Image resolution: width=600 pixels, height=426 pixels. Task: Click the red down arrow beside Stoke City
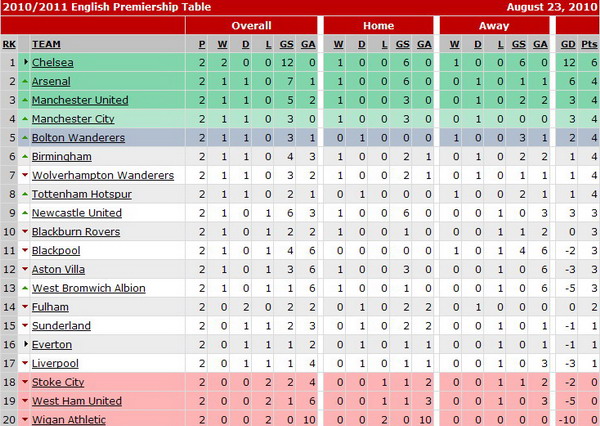coord(25,382)
